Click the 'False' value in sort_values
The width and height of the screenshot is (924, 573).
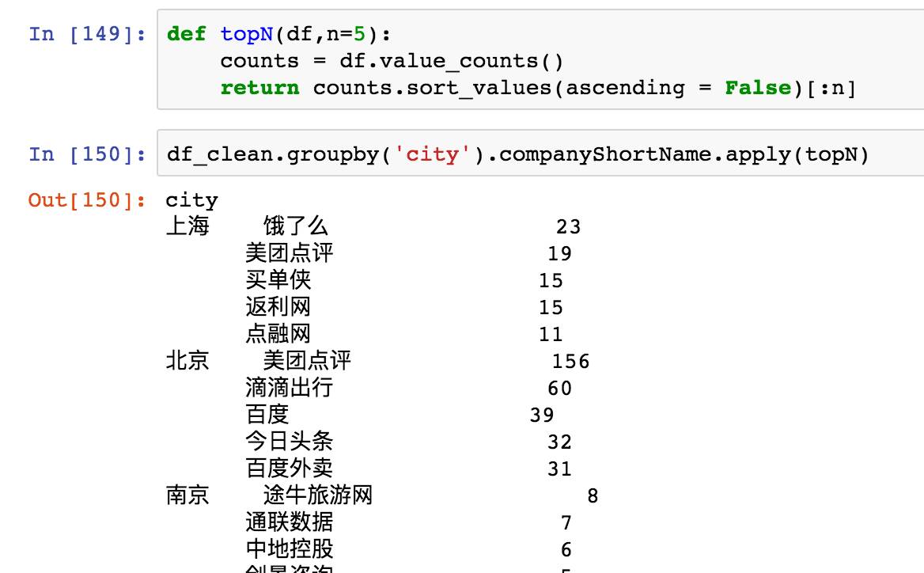tap(758, 88)
